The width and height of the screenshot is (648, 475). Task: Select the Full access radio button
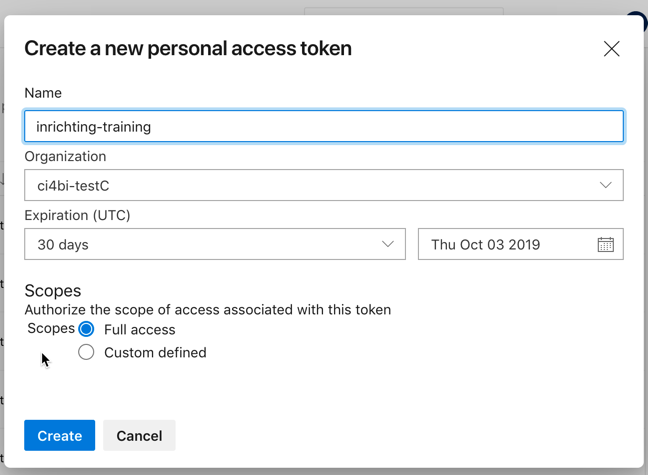(x=87, y=329)
